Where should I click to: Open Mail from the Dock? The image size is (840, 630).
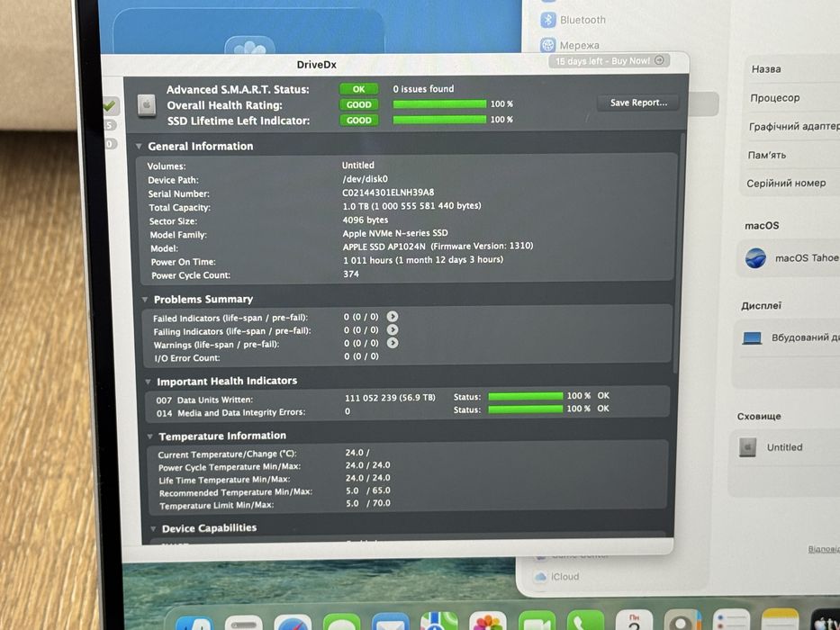390,621
